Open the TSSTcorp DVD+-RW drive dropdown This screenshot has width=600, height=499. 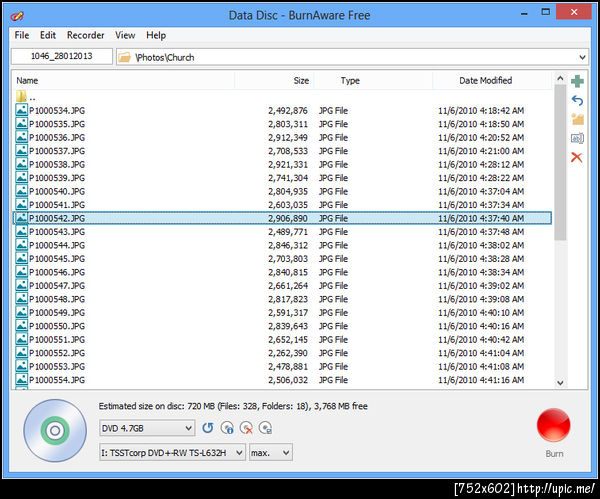pos(172,453)
